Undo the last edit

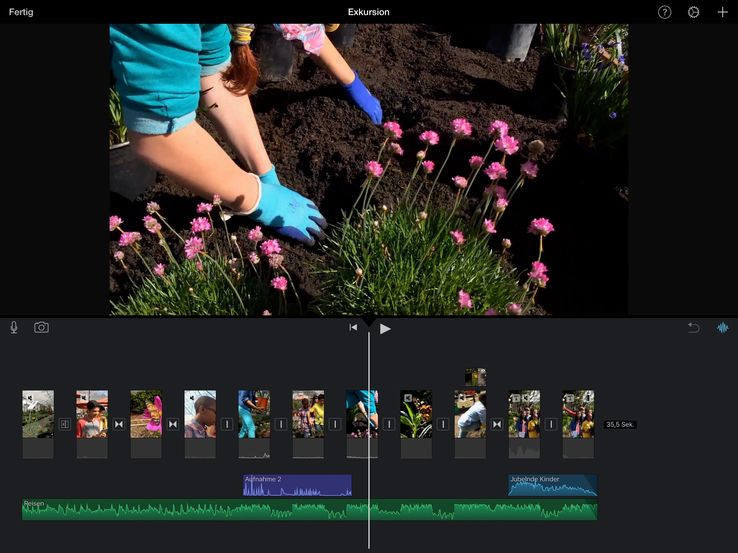(693, 328)
